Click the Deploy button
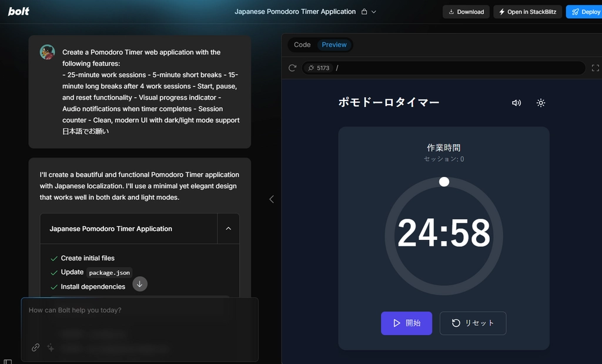The height and width of the screenshot is (364, 602). click(x=585, y=12)
